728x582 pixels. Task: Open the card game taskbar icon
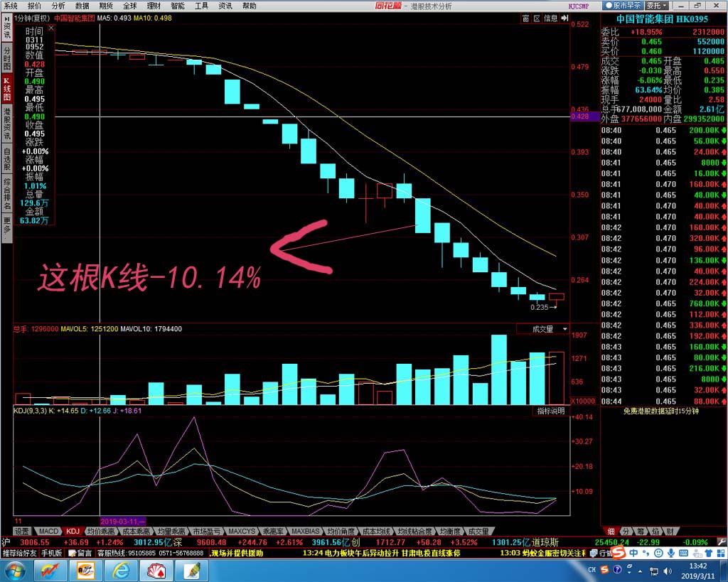(157, 571)
